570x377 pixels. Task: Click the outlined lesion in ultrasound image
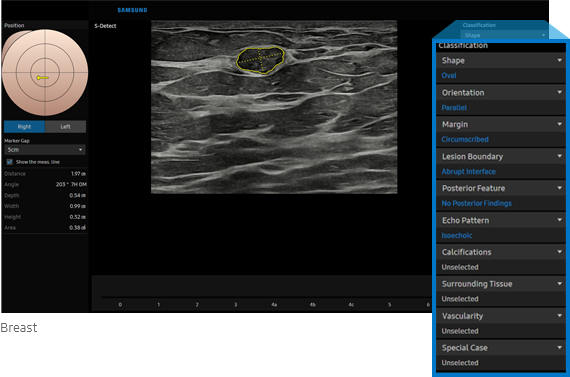tap(260, 60)
